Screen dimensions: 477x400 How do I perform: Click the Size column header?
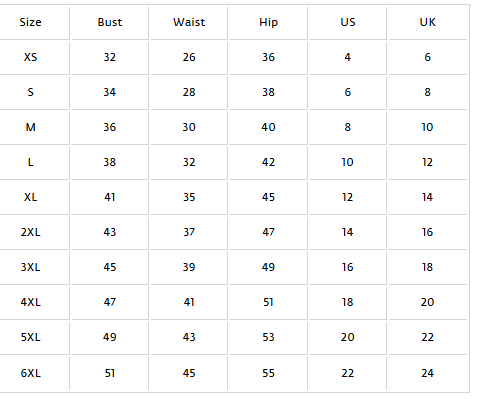click(30, 22)
